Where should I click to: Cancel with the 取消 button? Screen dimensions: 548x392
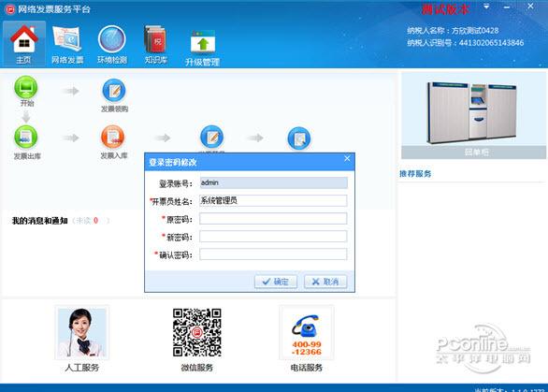click(x=325, y=282)
